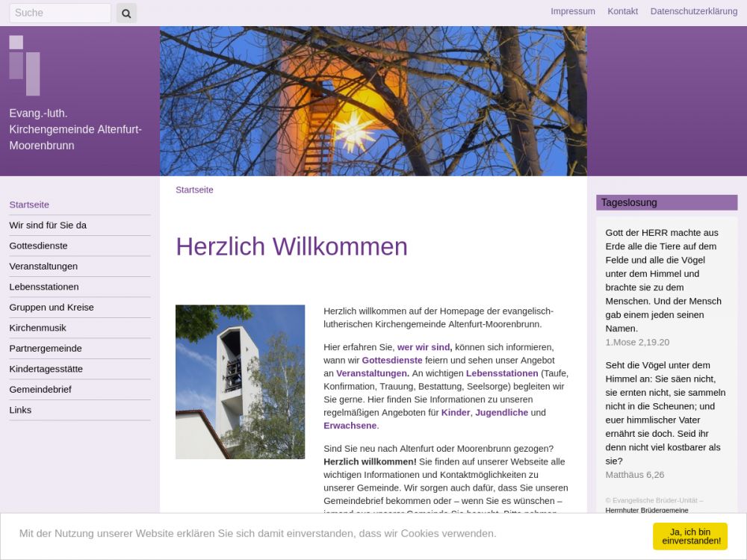Select Gottesdienste in the sidebar menu
Viewport: 747px width, 560px height.
click(x=38, y=246)
